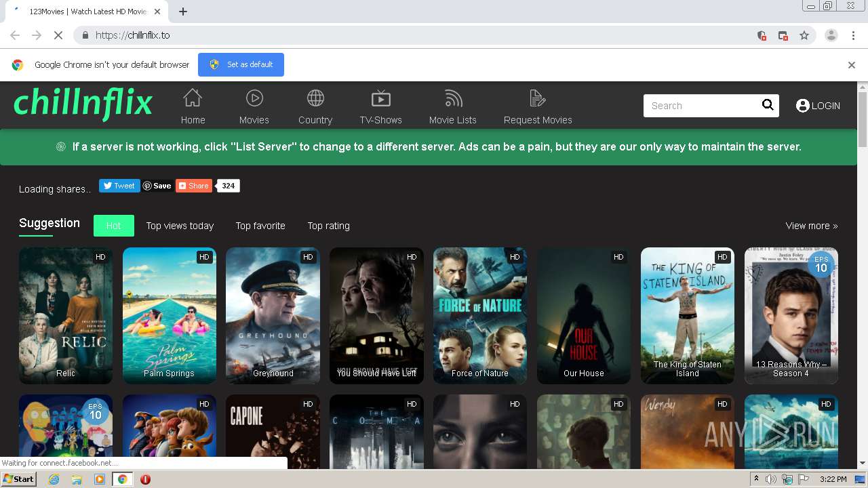Open the Movie Lists feed icon
This screenshot has height=488, width=868.
pos(453,98)
